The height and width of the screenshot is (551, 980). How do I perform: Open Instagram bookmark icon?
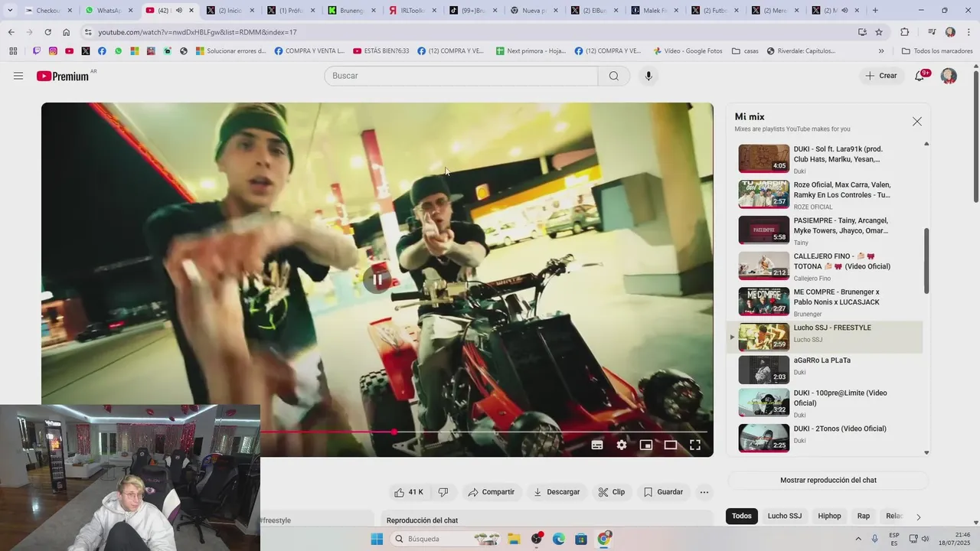(53, 51)
